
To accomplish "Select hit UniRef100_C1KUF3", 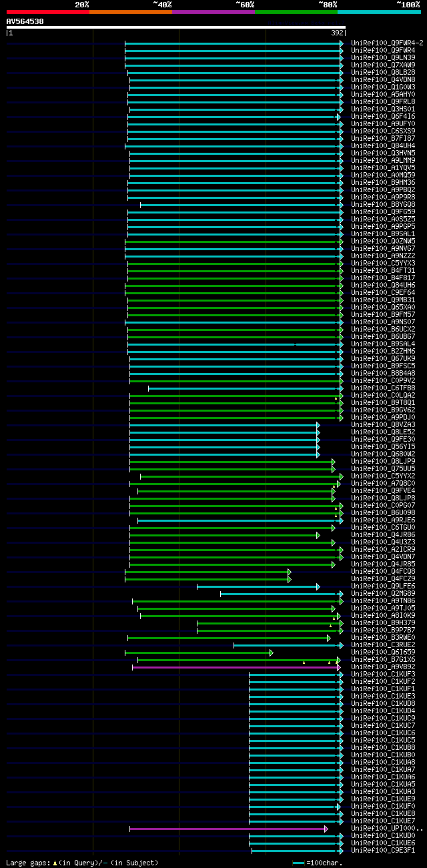I will [383, 674].
